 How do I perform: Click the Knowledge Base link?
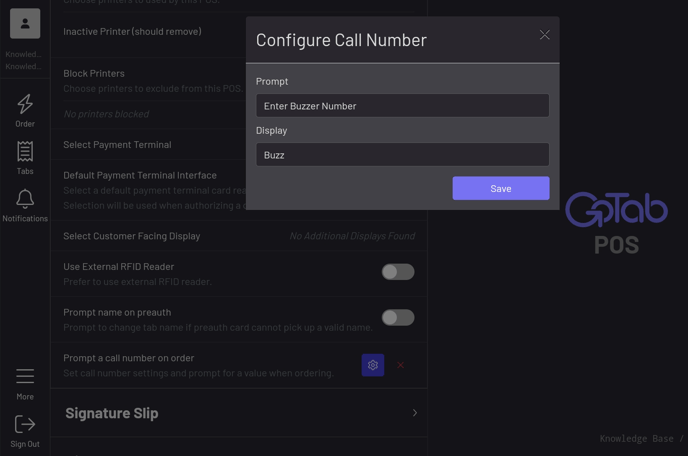point(640,439)
